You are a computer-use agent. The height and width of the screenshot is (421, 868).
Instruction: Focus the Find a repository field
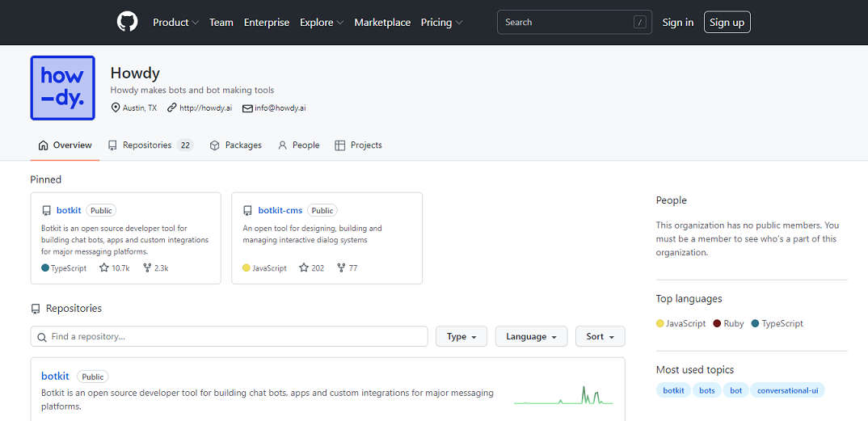coord(230,336)
